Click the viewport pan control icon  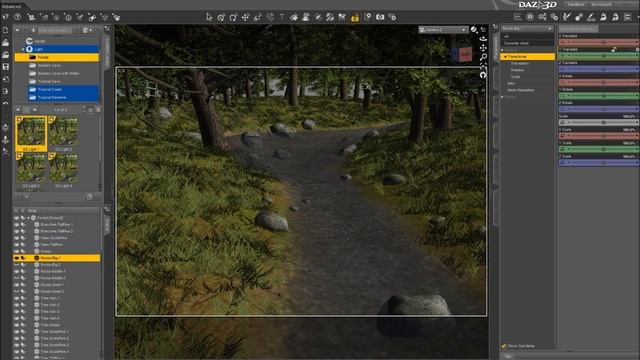pos(483,48)
